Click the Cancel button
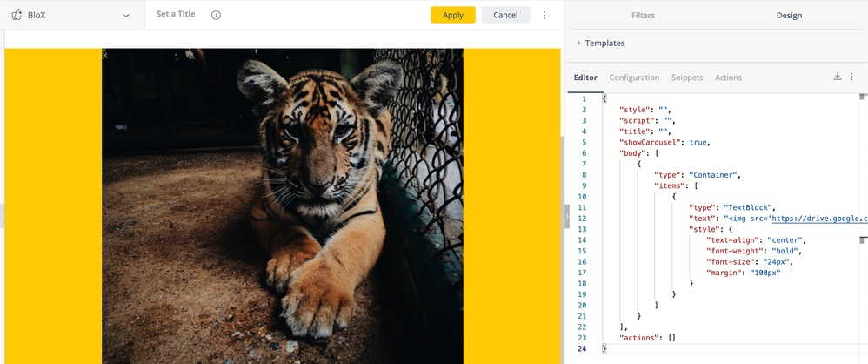The height and width of the screenshot is (364, 868). pyautogui.click(x=505, y=15)
